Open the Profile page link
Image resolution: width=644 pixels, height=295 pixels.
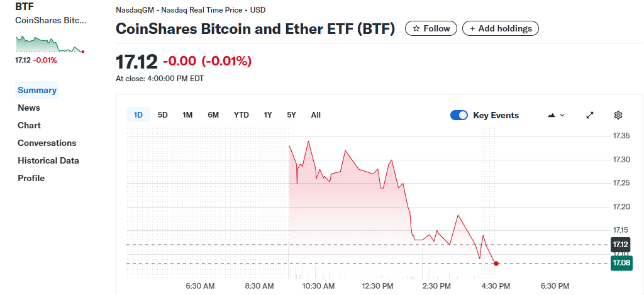tap(31, 178)
